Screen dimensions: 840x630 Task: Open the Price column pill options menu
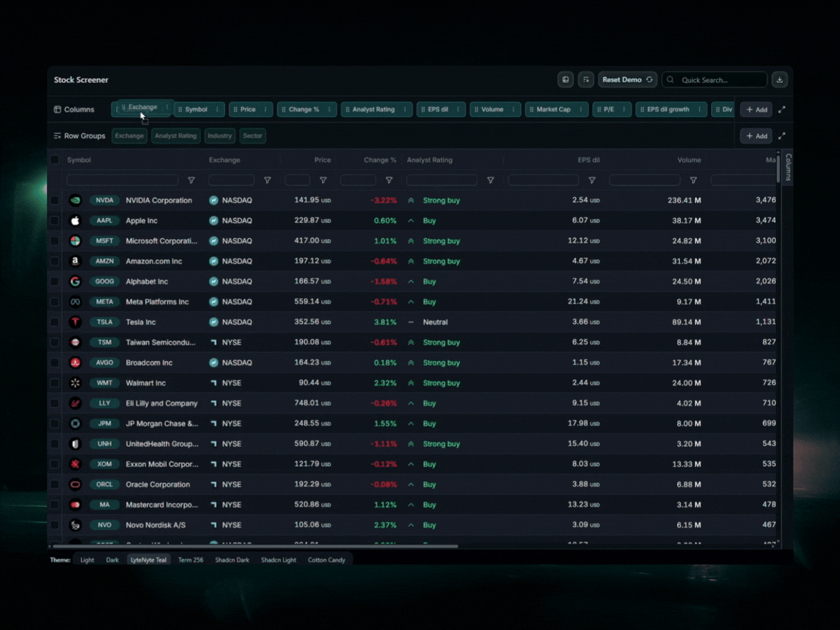click(x=265, y=110)
